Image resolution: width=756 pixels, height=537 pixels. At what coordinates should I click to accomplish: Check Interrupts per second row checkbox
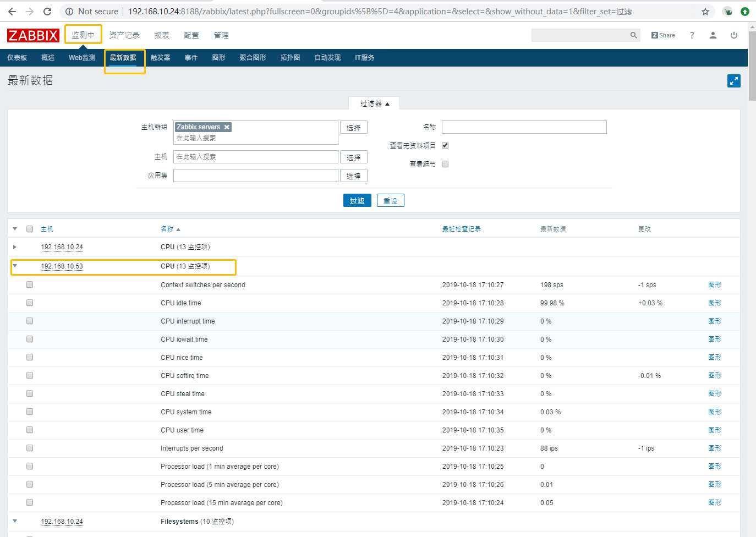click(30, 448)
